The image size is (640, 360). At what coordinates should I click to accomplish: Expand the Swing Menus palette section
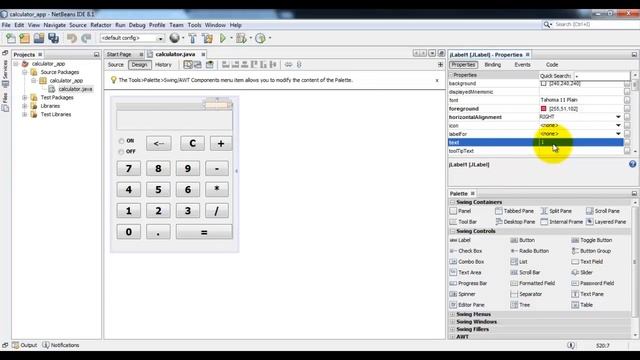click(452, 314)
